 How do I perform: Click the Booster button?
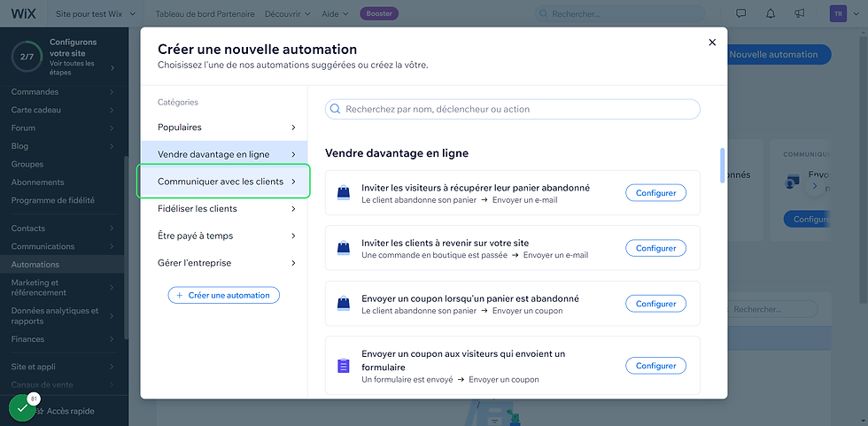(379, 13)
